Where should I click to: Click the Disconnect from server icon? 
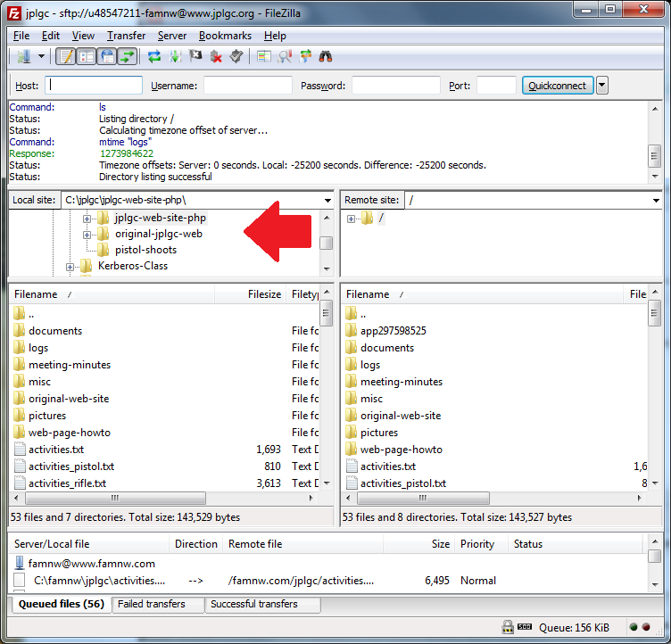(216, 57)
